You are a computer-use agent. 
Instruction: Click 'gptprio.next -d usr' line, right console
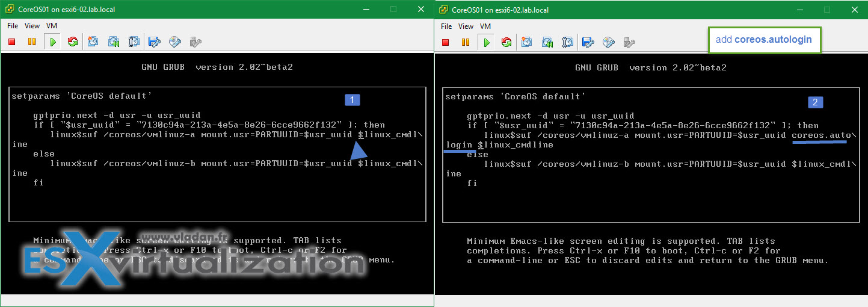(550, 115)
